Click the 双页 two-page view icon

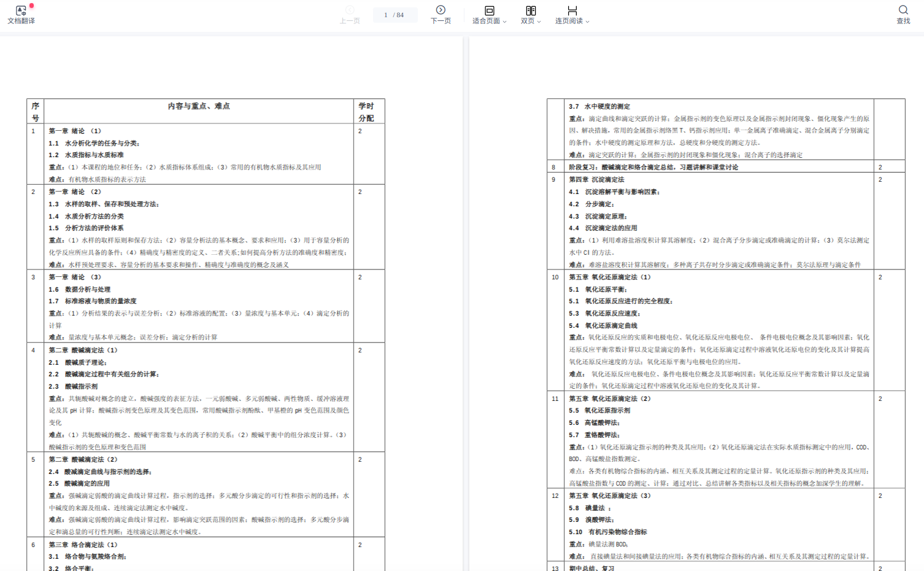click(x=531, y=10)
